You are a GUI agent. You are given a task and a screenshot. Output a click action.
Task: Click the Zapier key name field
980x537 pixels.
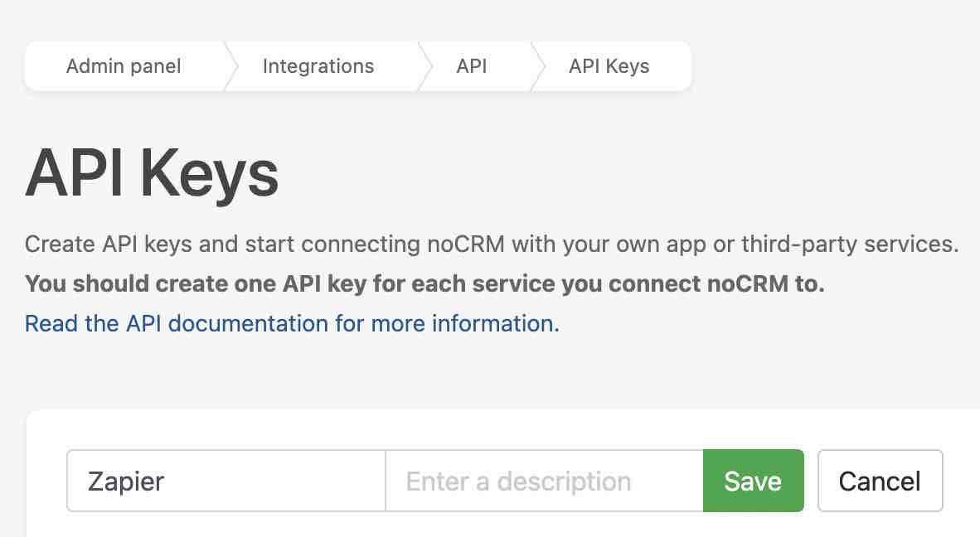pos(224,481)
